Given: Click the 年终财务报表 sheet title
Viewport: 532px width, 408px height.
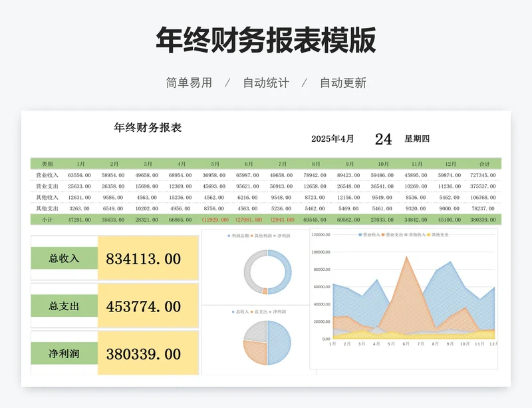Looking at the screenshot, I should pyautogui.click(x=148, y=127).
